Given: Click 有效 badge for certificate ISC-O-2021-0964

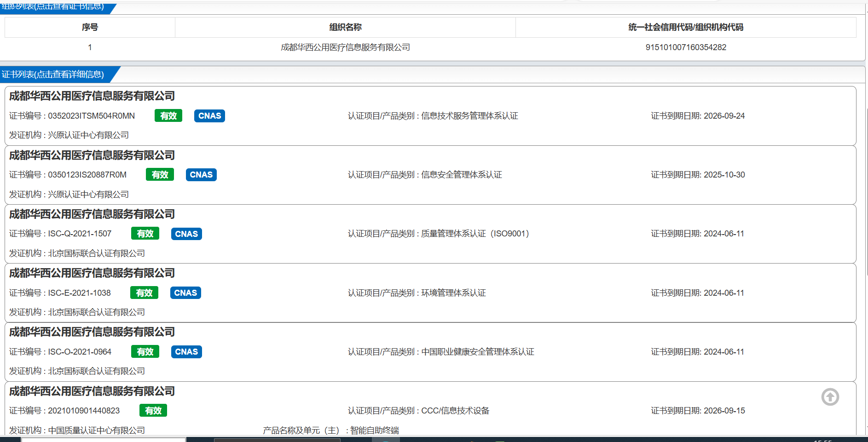Looking at the screenshot, I should [145, 352].
